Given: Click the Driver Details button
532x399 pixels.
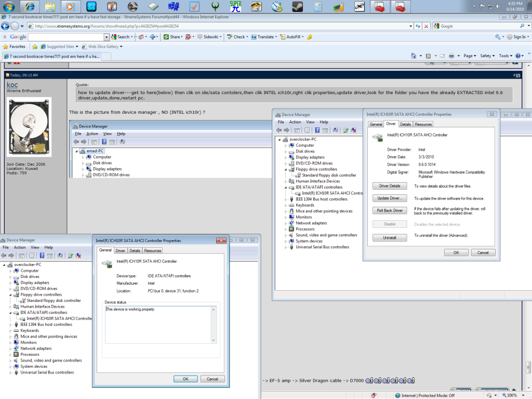Looking at the screenshot, I should (390, 186).
